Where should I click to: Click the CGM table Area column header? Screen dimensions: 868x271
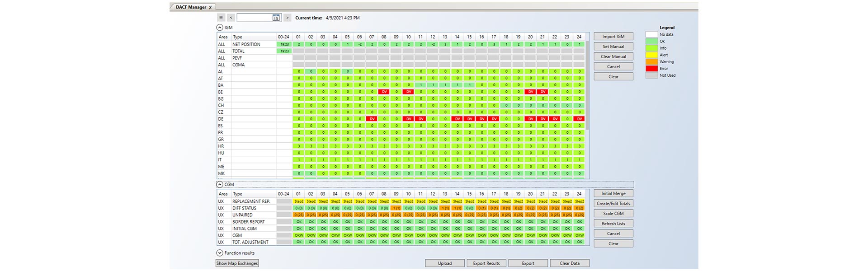tap(224, 194)
